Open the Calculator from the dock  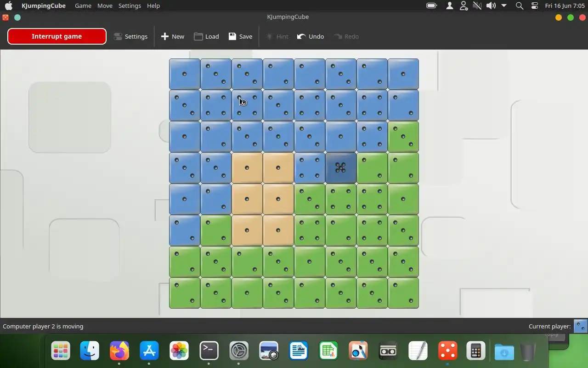click(476, 351)
